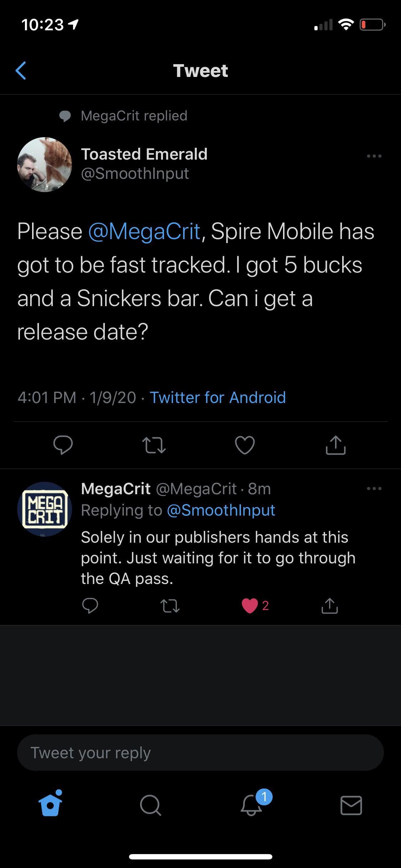Like Toasted Emerald's tweet
This screenshot has height=868, width=401.
pyautogui.click(x=244, y=445)
